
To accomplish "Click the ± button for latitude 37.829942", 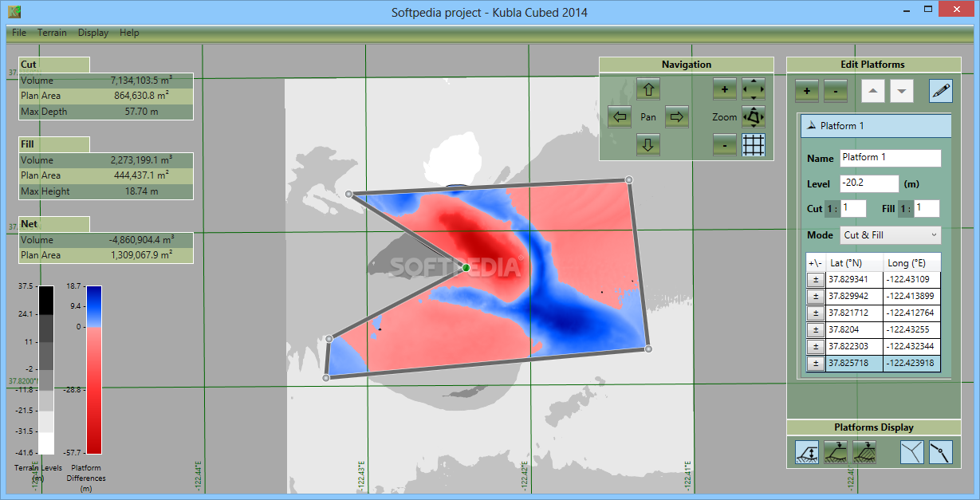I will [816, 296].
